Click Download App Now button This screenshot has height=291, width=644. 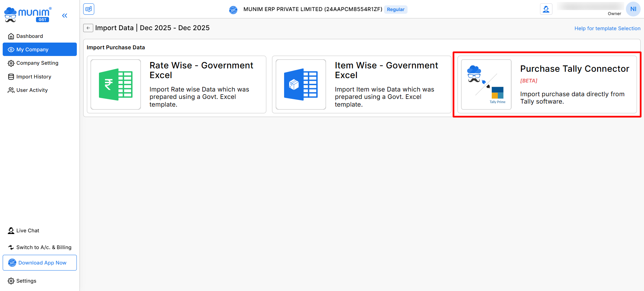click(x=40, y=263)
